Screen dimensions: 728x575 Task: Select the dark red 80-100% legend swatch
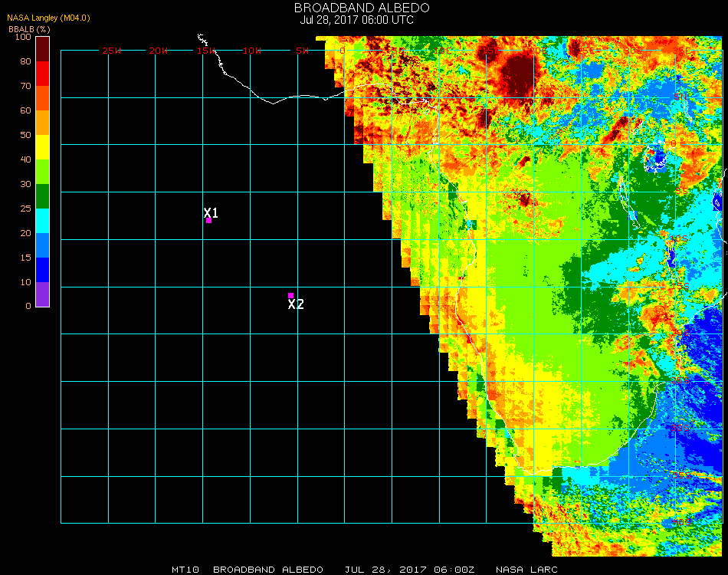coord(42,49)
